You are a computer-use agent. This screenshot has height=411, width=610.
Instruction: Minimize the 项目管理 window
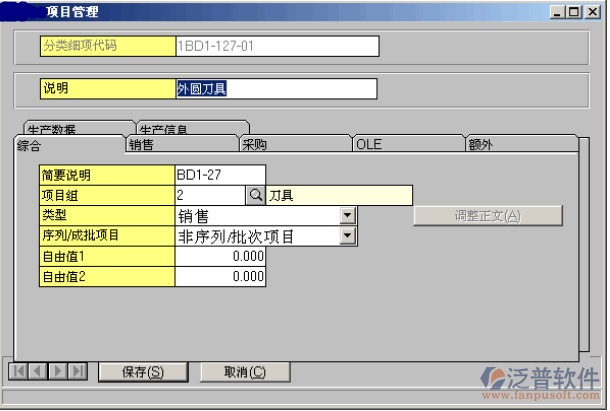pos(555,12)
